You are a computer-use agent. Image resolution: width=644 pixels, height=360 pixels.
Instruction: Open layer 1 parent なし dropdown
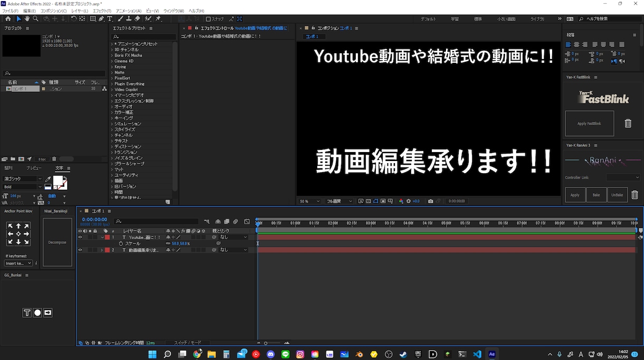(x=233, y=238)
